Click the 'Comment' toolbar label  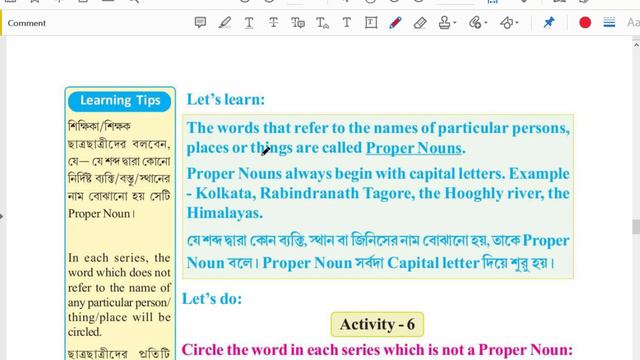(x=27, y=23)
